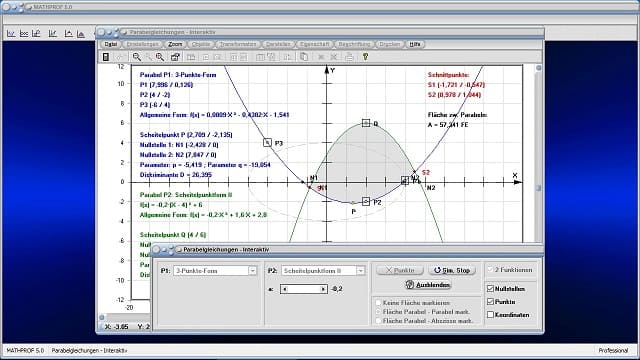The image size is (640, 360).
Task: Click the calculator icon in plot toolbar
Action: [x=106, y=57]
